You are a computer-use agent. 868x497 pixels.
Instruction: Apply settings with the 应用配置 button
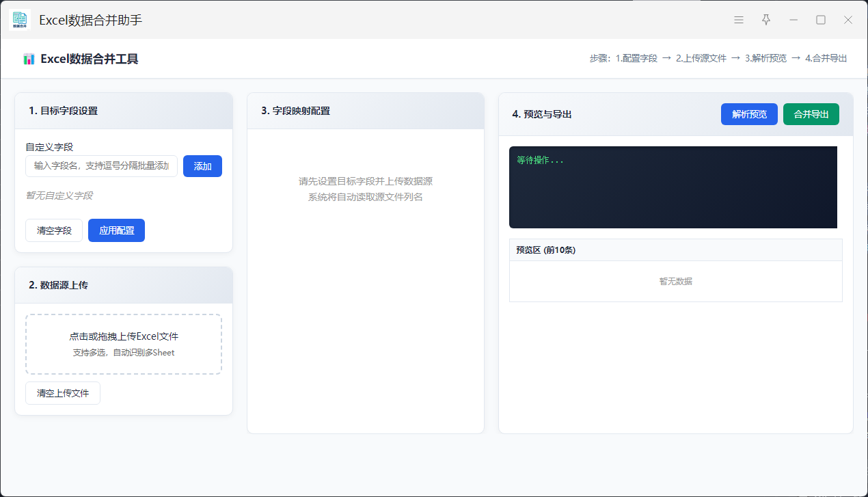[116, 230]
